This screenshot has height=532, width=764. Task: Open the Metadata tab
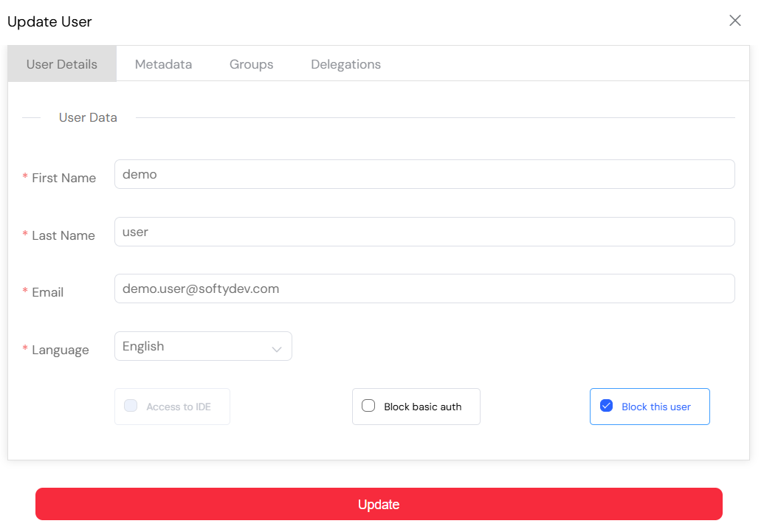(163, 64)
